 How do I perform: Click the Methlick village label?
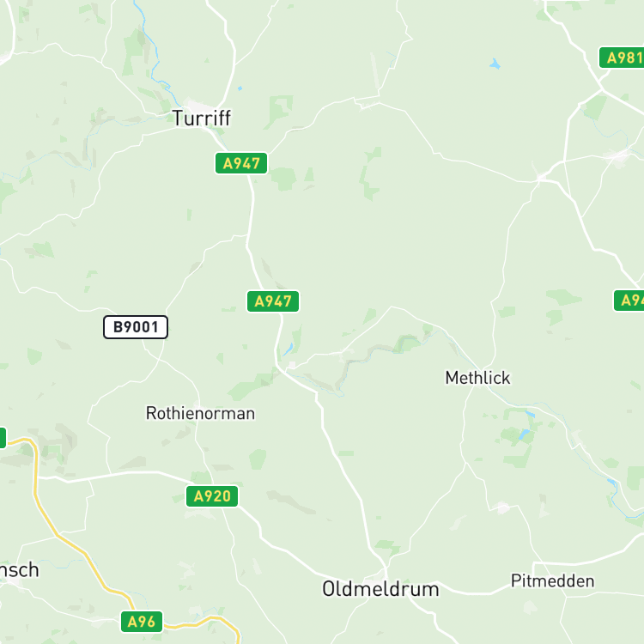click(x=477, y=378)
